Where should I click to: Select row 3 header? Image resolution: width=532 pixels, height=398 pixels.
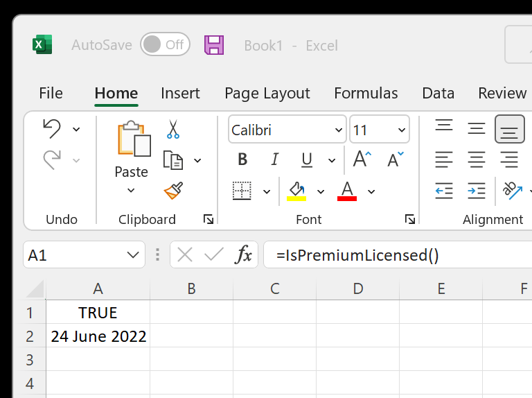pos(30,360)
